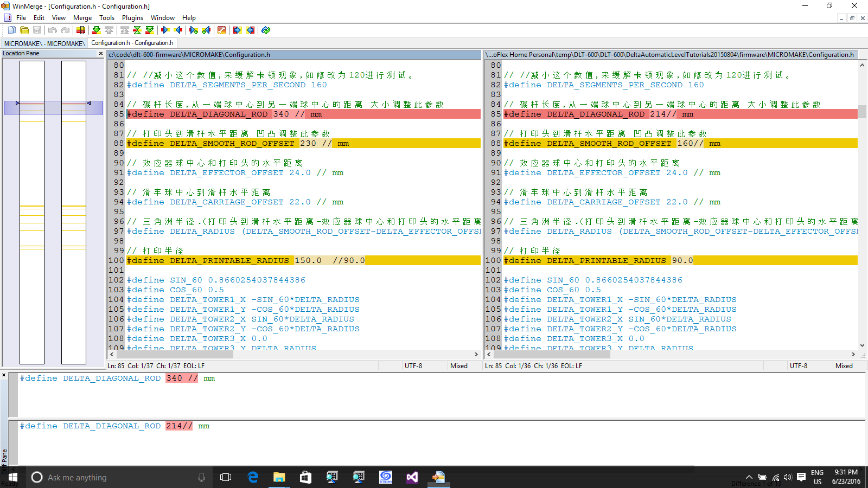Screen dimensions: 868x488
Task: Click the Cortana Ask me anything search box
Action: tap(119, 477)
